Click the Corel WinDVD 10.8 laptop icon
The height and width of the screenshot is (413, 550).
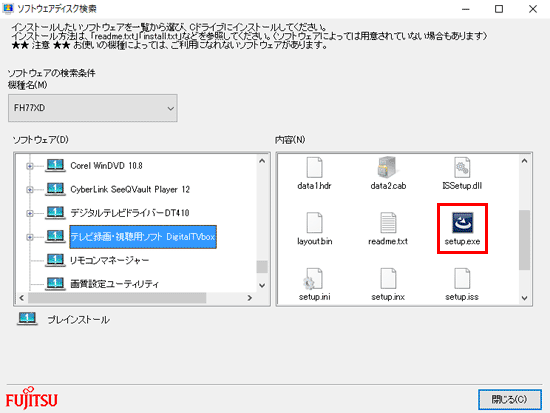(x=55, y=165)
